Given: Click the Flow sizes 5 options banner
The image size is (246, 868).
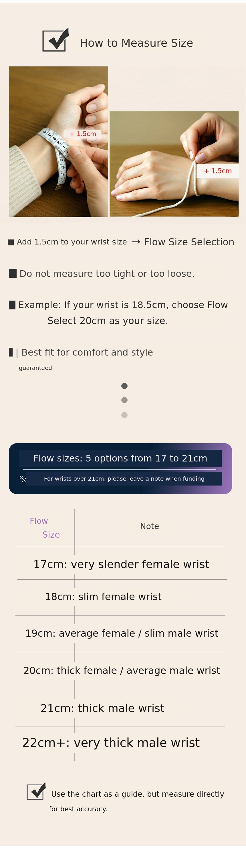Looking at the screenshot, I should point(120,458).
